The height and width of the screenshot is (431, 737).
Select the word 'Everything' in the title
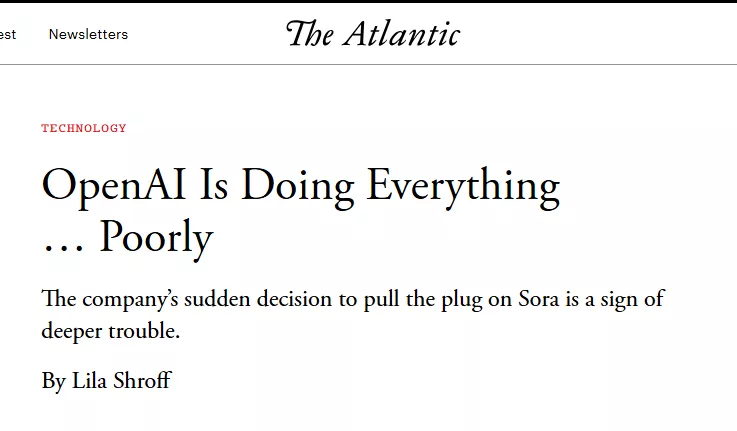coord(463,187)
